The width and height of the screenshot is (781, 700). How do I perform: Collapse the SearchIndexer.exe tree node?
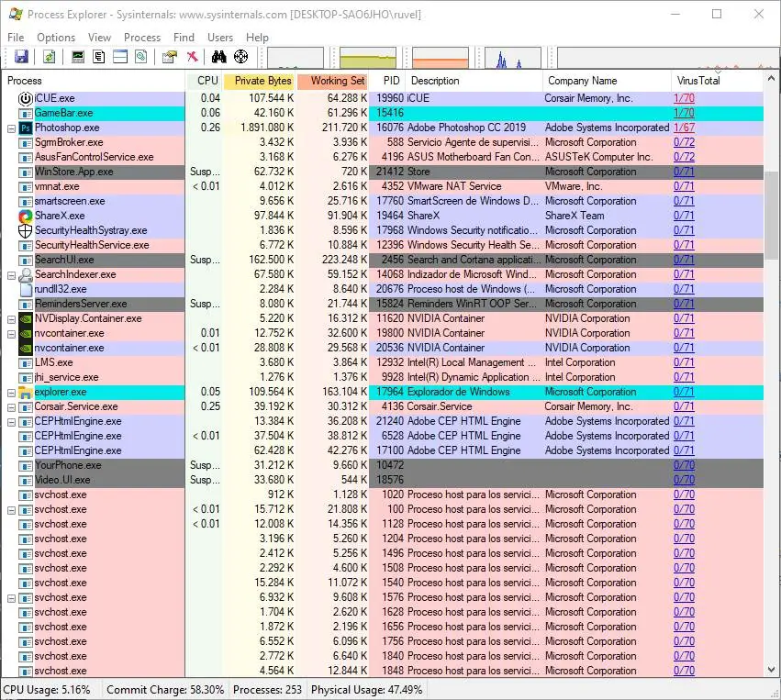coord(11,275)
